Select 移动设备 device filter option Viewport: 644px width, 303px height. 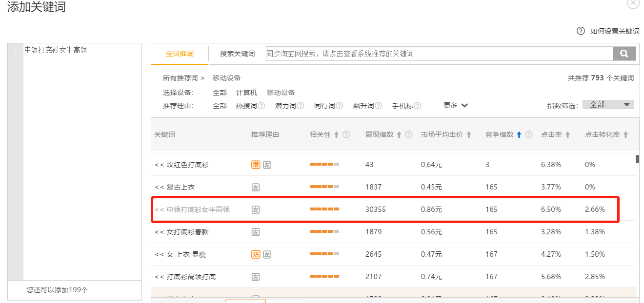(281, 93)
